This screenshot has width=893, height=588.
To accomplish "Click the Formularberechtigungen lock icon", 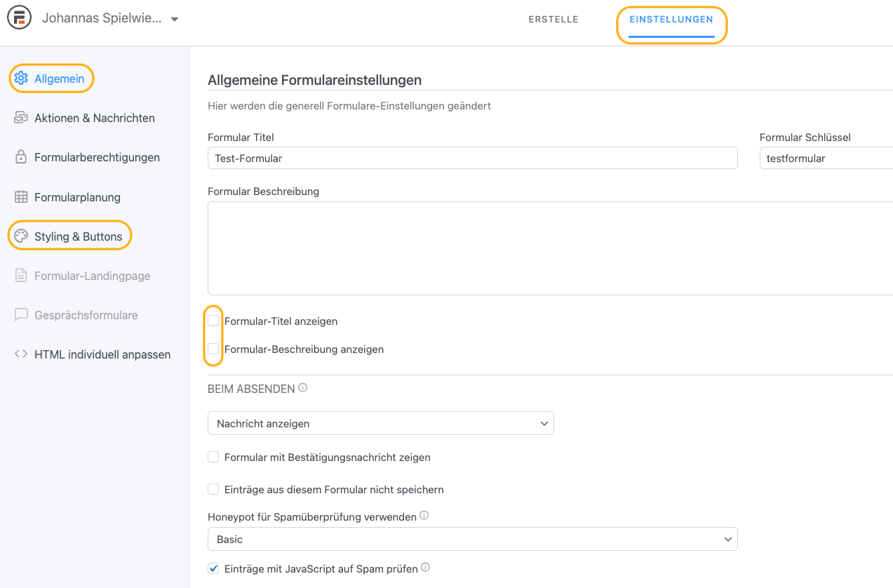I will [21, 157].
